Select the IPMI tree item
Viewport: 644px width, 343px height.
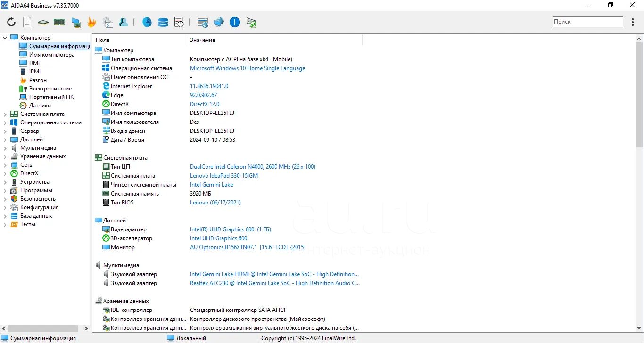pos(35,72)
